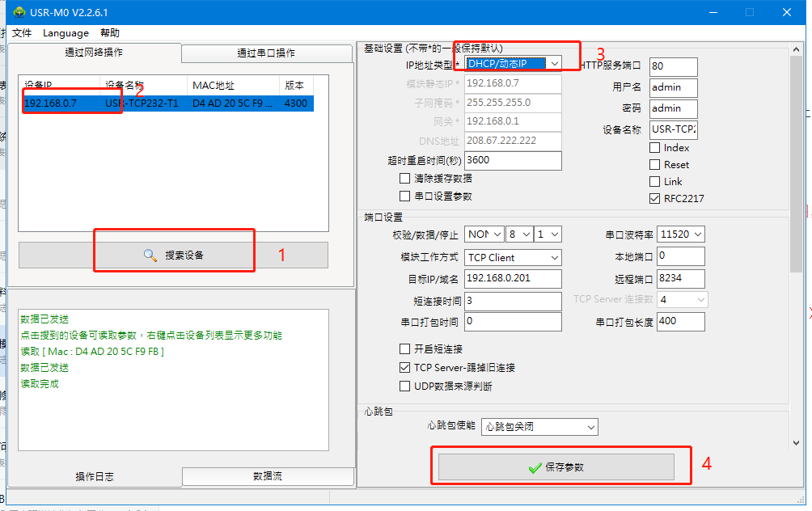Click the magnifier icon on 搜索设备 button
Image resolution: width=812 pixels, height=511 pixels.
(x=150, y=255)
